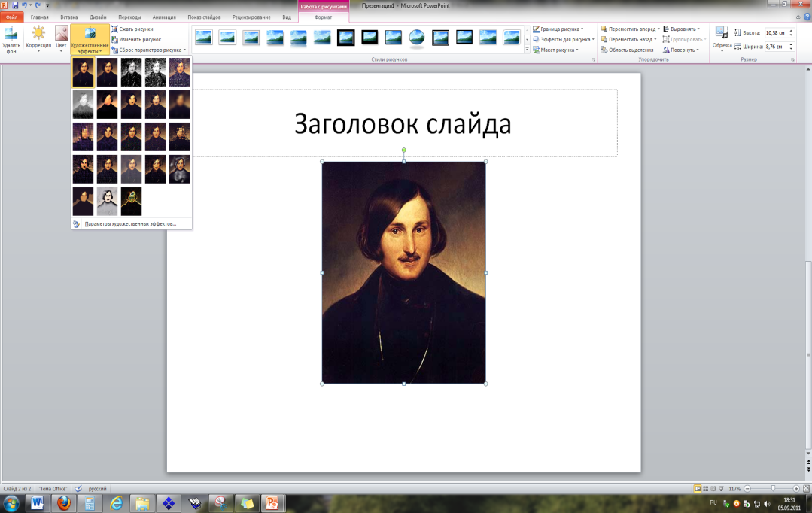Click the Ширина (Width) value field

pyautogui.click(x=776, y=47)
